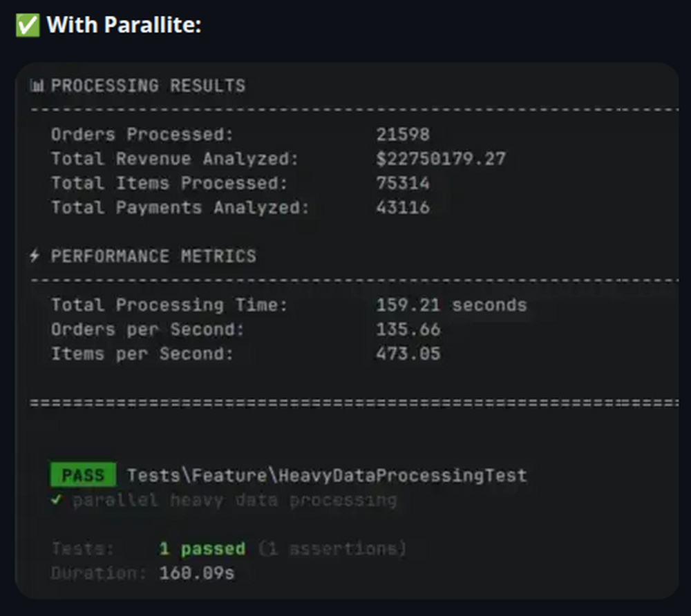The image size is (691, 616).
Task: Click the Orders per Second value 135.66
Action: (x=408, y=329)
